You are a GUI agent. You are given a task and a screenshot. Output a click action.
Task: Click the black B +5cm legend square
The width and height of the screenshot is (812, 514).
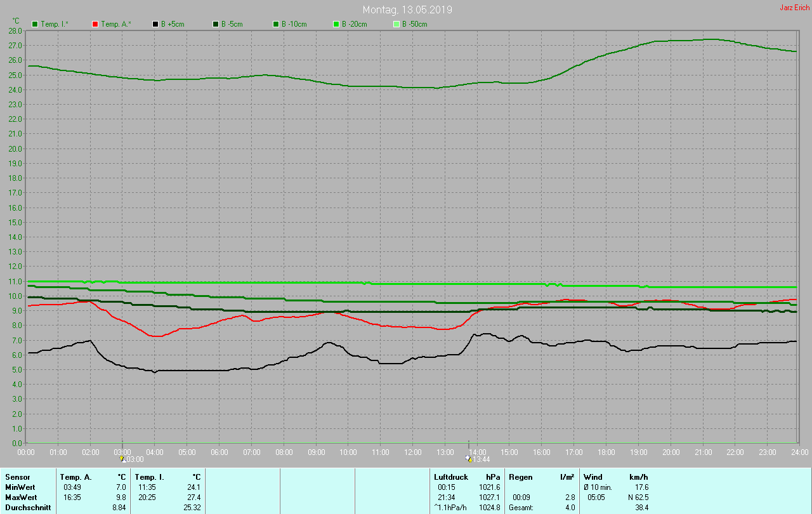point(155,24)
